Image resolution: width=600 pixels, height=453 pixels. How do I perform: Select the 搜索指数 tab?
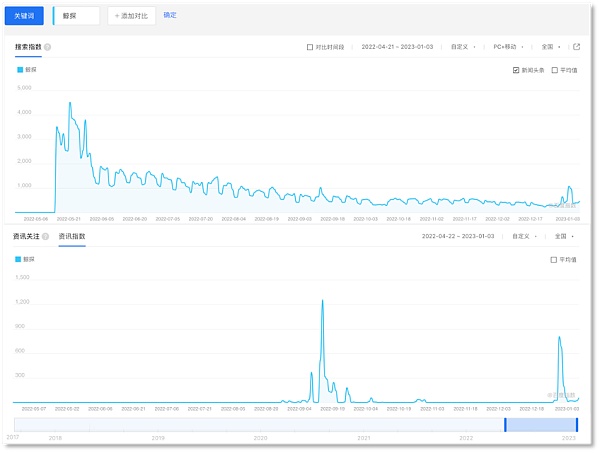coord(27,47)
